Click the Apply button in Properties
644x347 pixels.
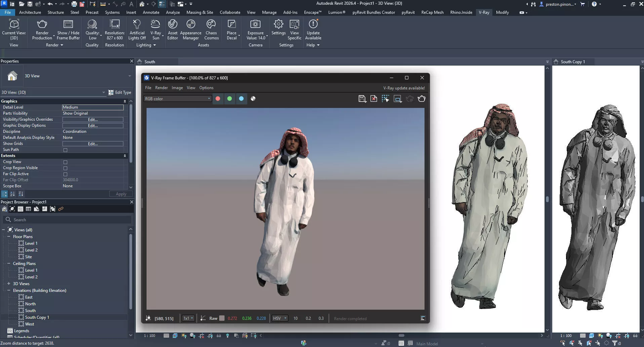coord(121,194)
